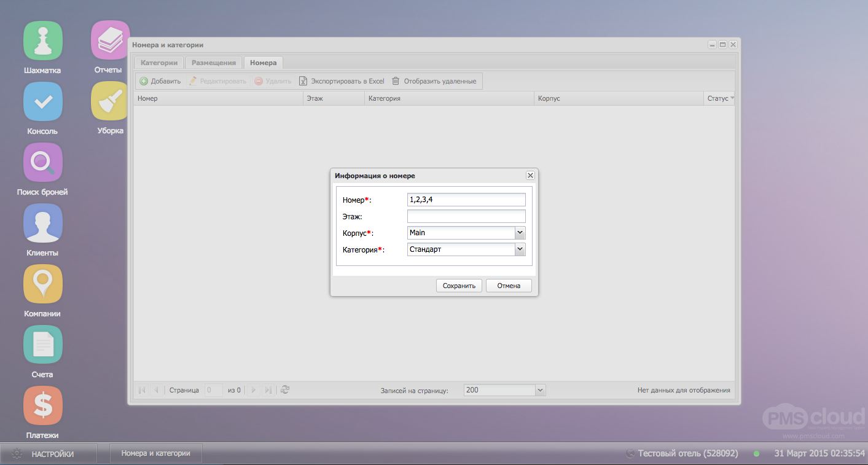Screen dimensions: 868x465
Task: Open the Компании location pin icon
Action: (x=42, y=284)
